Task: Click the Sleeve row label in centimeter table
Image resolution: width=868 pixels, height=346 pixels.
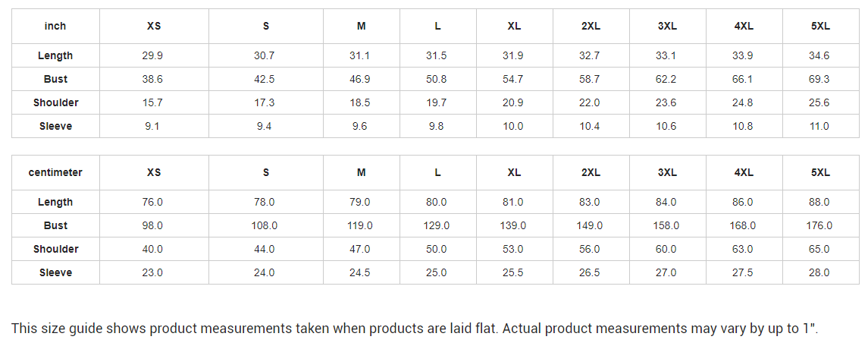Action: [55, 272]
